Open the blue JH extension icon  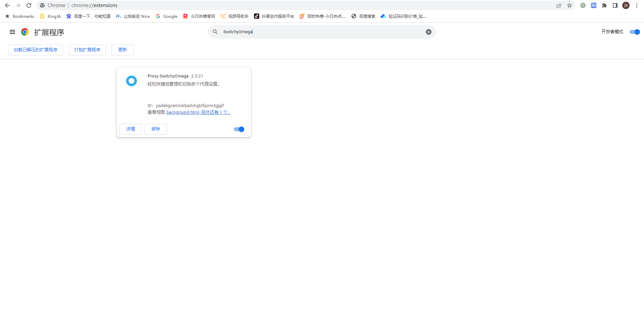594,5
